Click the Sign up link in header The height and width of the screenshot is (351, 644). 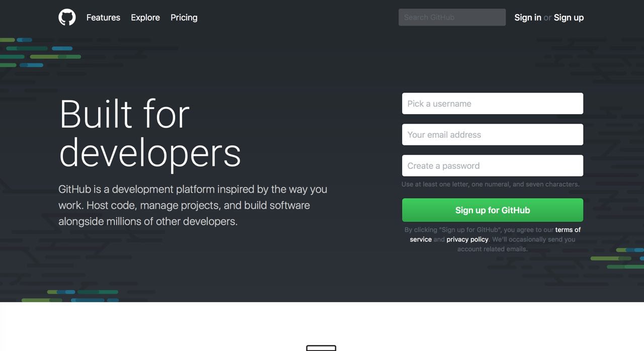pos(569,18)
